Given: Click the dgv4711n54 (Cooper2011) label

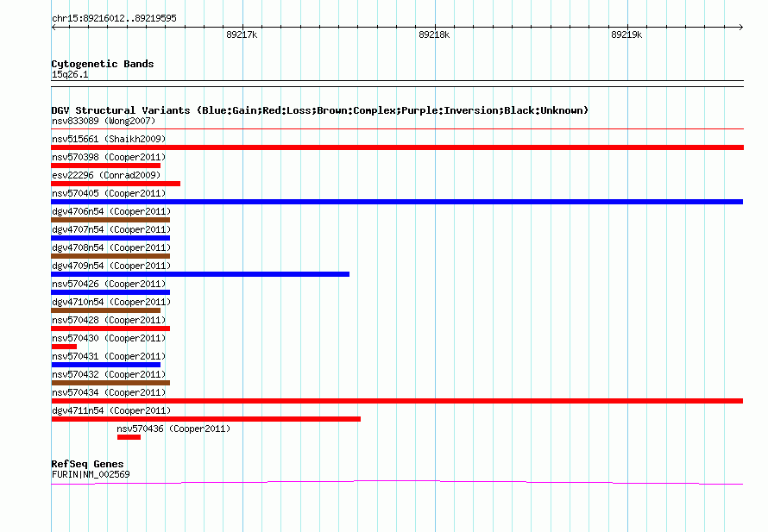Looking at the screenshot, I should point(111,410).
